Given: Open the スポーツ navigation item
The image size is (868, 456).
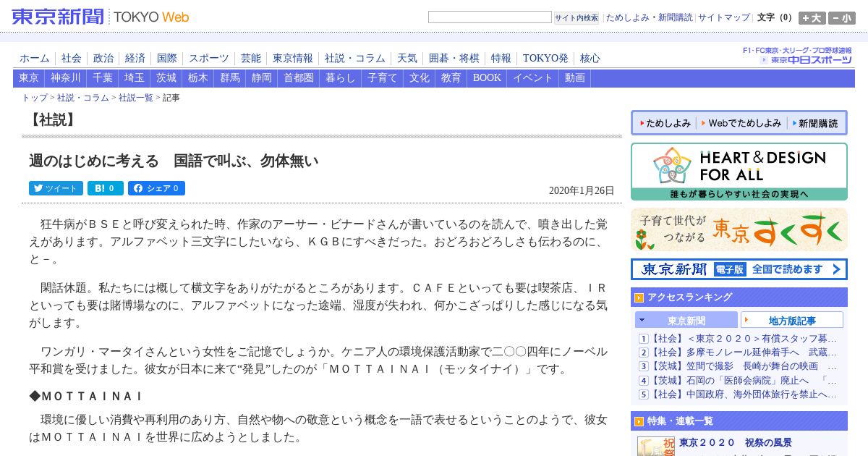Looking at the screenshot, I should pos(209,59).
